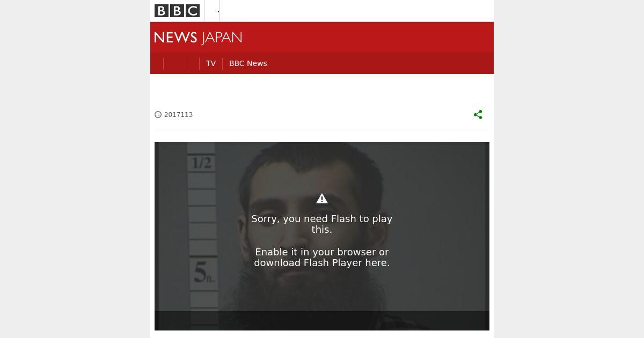
Task: Open the BBC News navigation tab
Action: tap(248, 63)
